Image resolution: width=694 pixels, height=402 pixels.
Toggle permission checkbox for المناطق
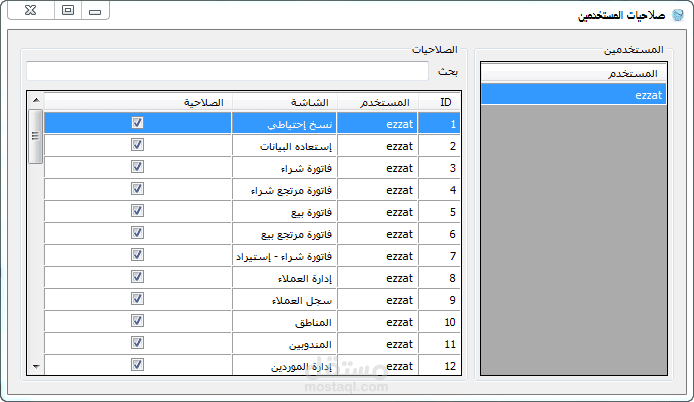[137, 321]
